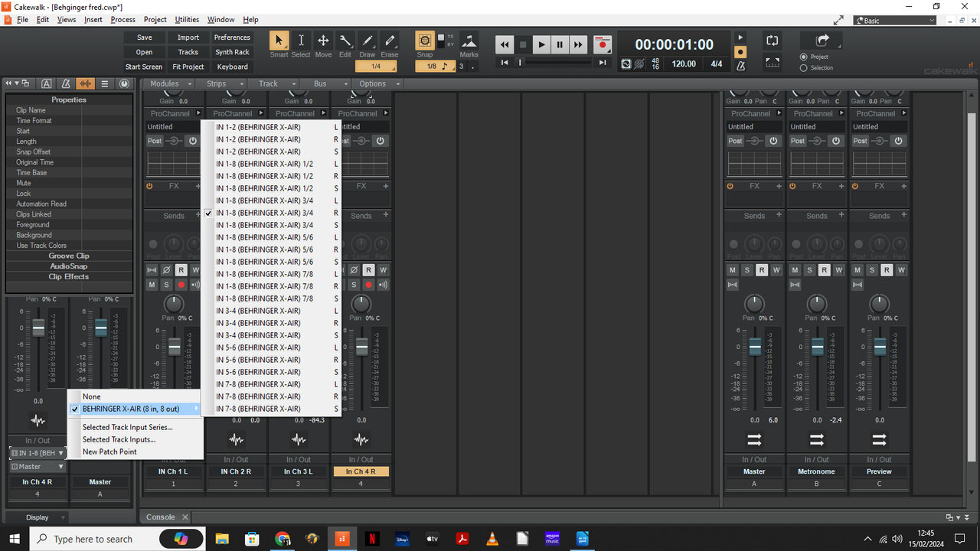
Task: Select the Smart tool
Action: (279, 41)
